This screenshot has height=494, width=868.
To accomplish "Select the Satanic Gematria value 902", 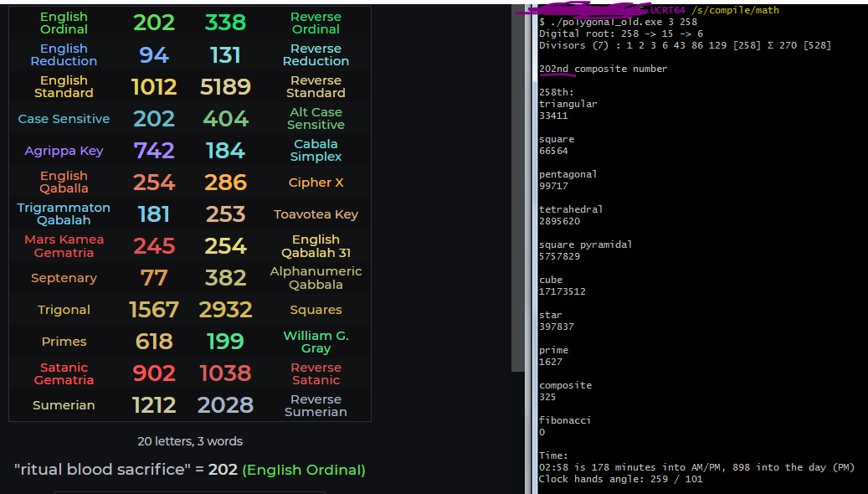I will (154, 373).
